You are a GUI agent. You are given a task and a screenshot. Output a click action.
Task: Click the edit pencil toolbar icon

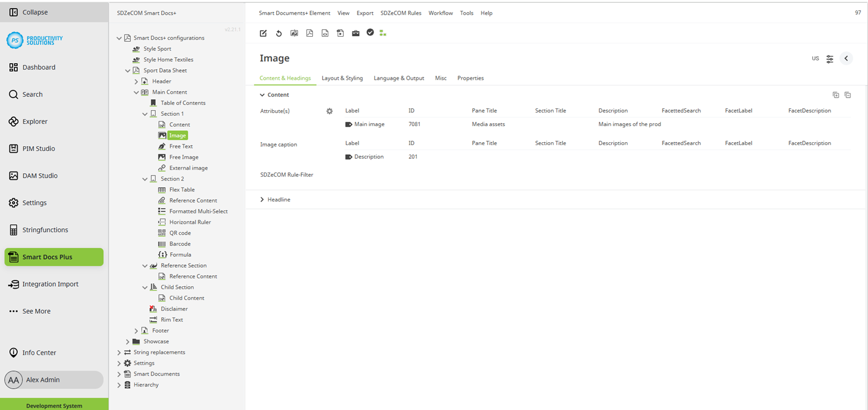(x=263, y=33)
